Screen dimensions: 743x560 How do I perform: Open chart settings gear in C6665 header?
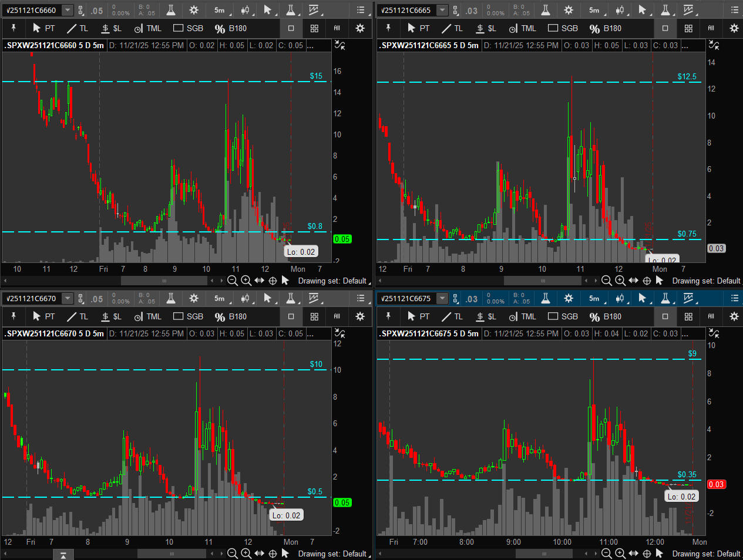coord(568,10)
